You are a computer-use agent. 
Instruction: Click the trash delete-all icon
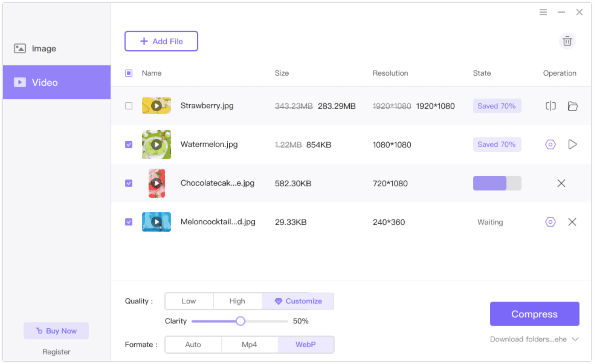point(567,41)
